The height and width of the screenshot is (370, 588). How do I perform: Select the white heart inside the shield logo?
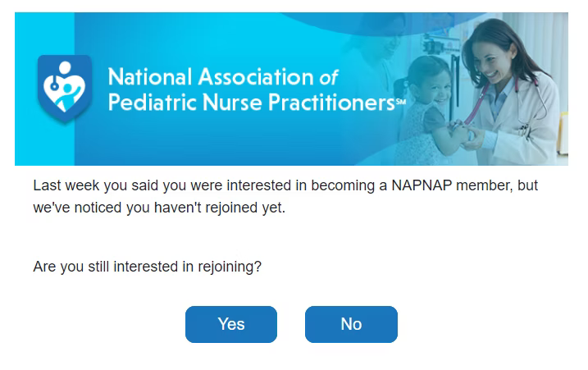[x=65, y=92]
